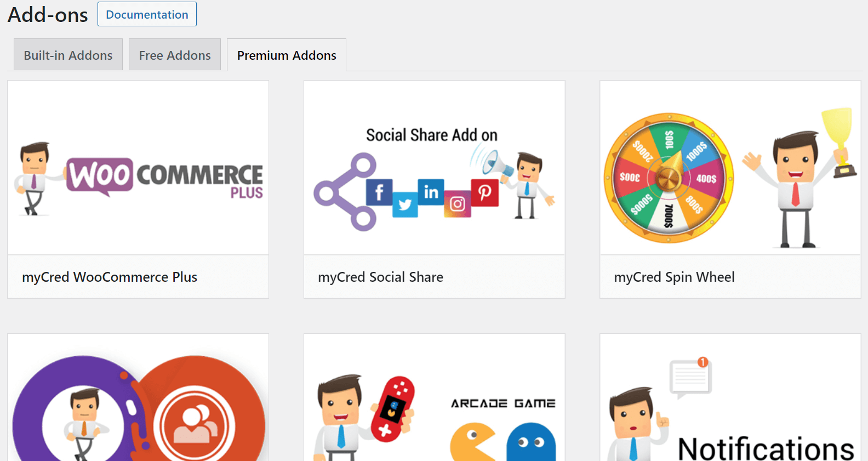Click the Twitter bird icon in Social Share image
This screenshot has height=461, width=868.
coord(405,204)
